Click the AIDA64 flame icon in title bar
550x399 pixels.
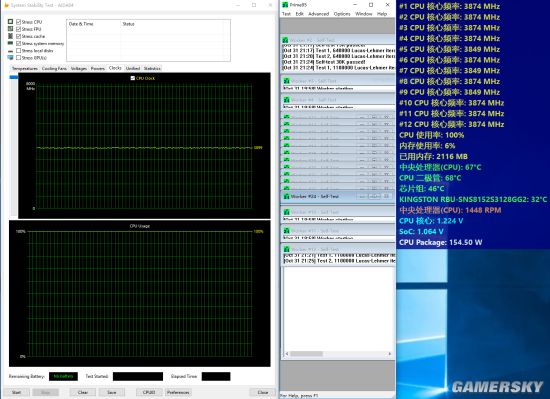[x=6, y=5]
